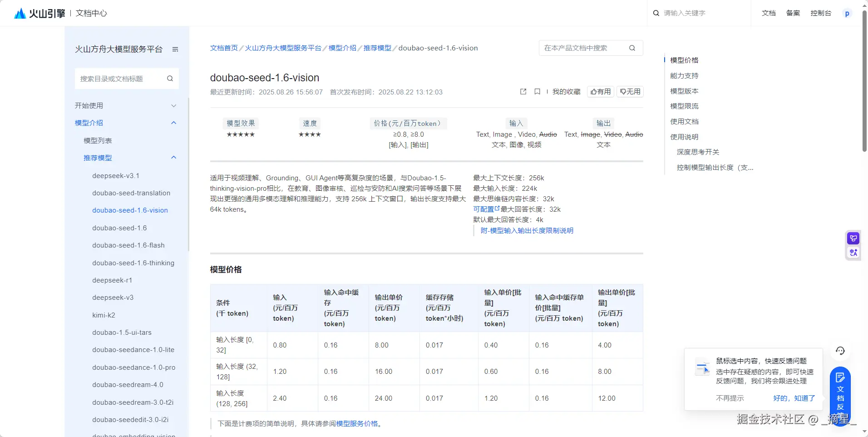Image resolution: width=868 pixels, height=437 pixels.
Task: Click the translate floating icon
Action: (853, 253)
